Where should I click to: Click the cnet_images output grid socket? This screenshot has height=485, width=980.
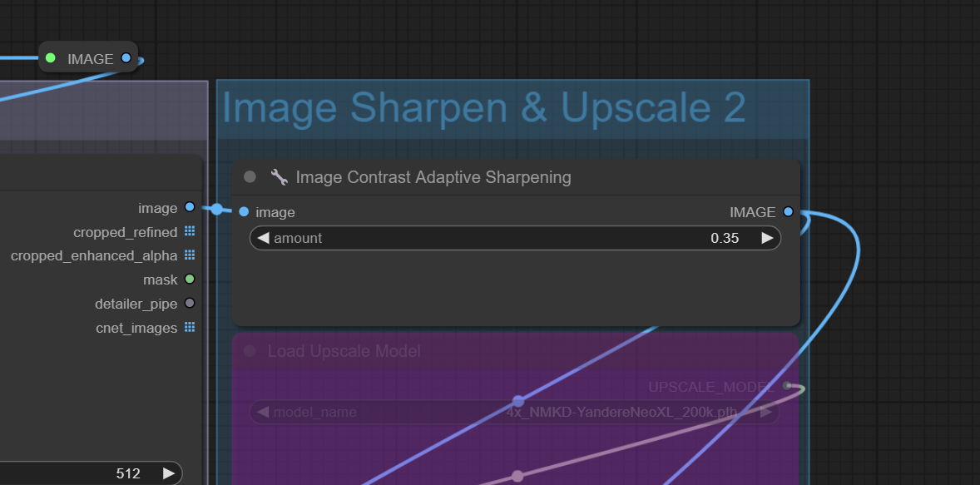point(190,328)
